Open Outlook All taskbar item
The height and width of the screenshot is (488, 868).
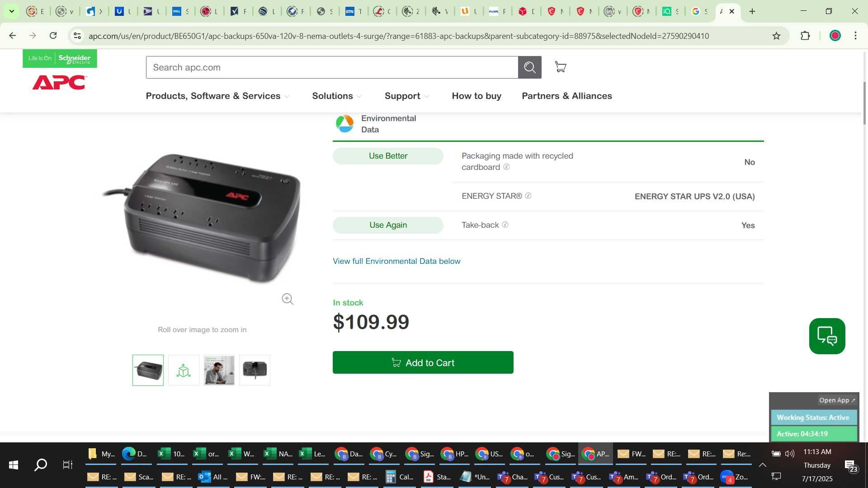(213, 477)
